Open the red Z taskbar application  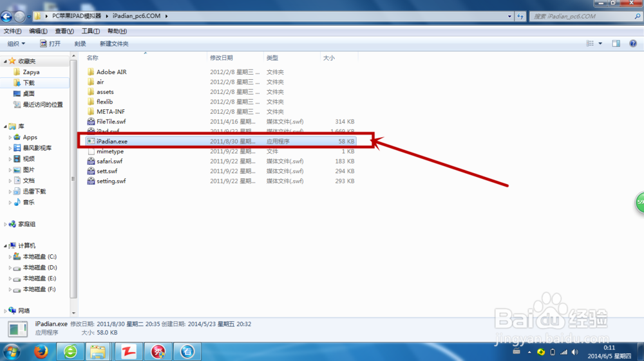tap(129, 351)
